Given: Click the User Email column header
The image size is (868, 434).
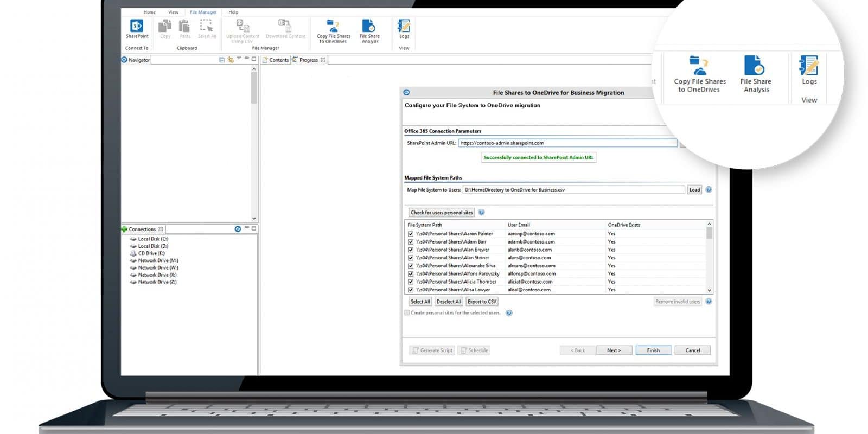Looking at the screenshot, I should click(519, 225).
